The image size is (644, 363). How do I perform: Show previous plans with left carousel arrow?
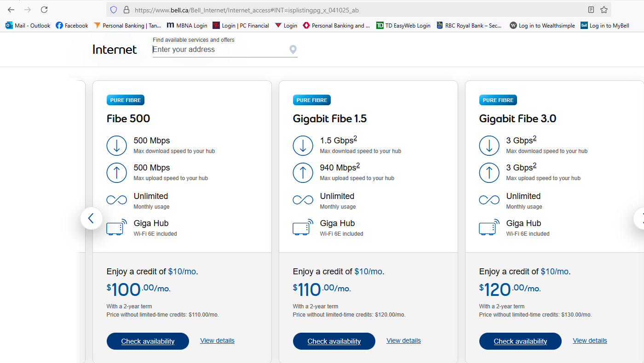coord(91,218)
